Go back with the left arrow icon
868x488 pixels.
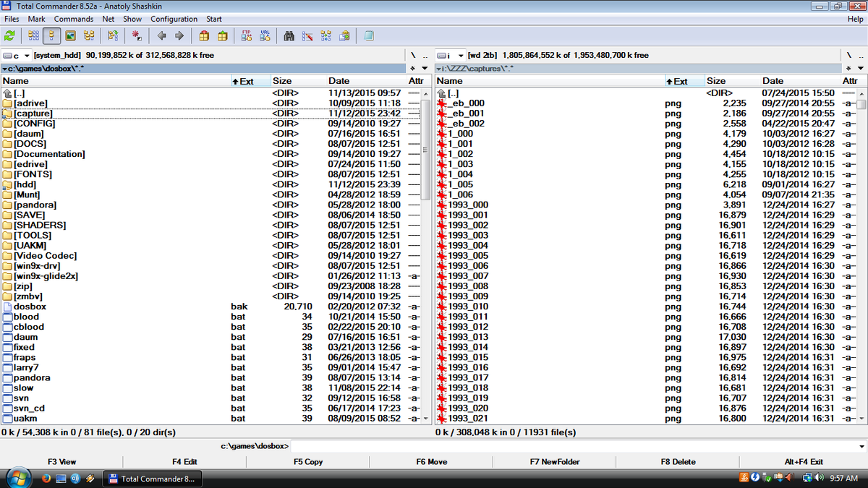click(161, 35)
